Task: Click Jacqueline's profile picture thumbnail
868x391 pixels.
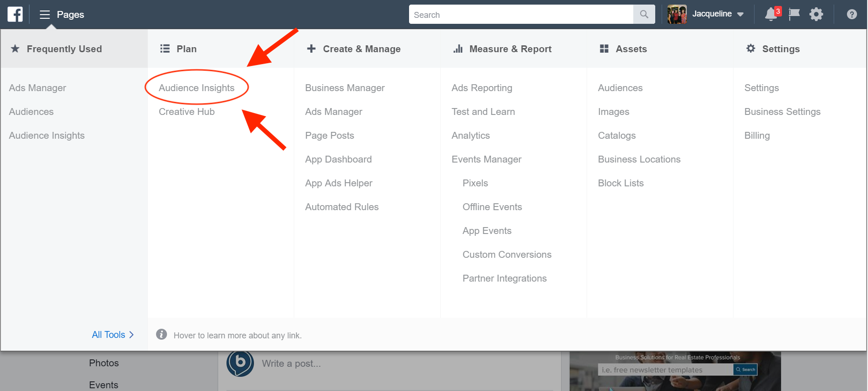Action: (677, 14)
